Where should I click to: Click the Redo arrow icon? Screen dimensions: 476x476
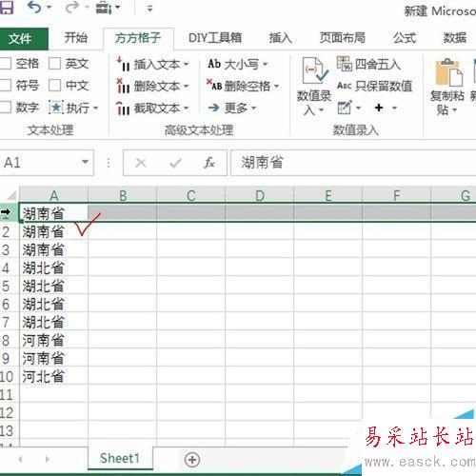tap(72, 7)
